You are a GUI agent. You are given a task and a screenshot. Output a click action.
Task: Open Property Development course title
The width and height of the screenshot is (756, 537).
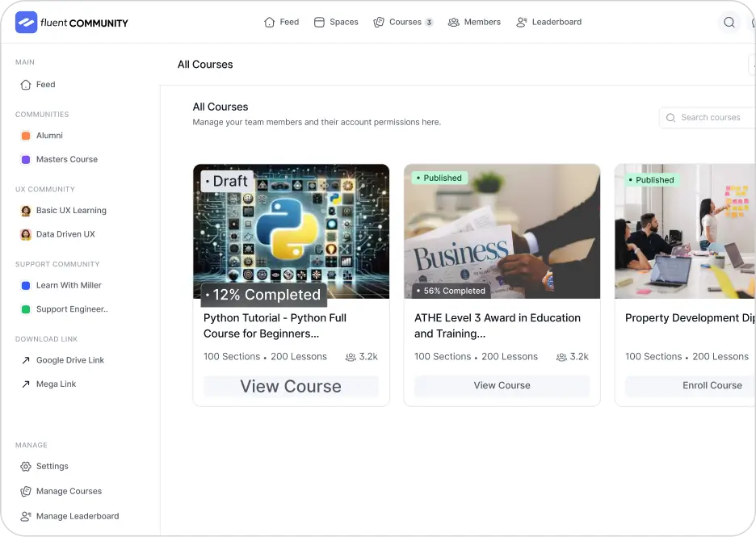click(x=691, y=318)
